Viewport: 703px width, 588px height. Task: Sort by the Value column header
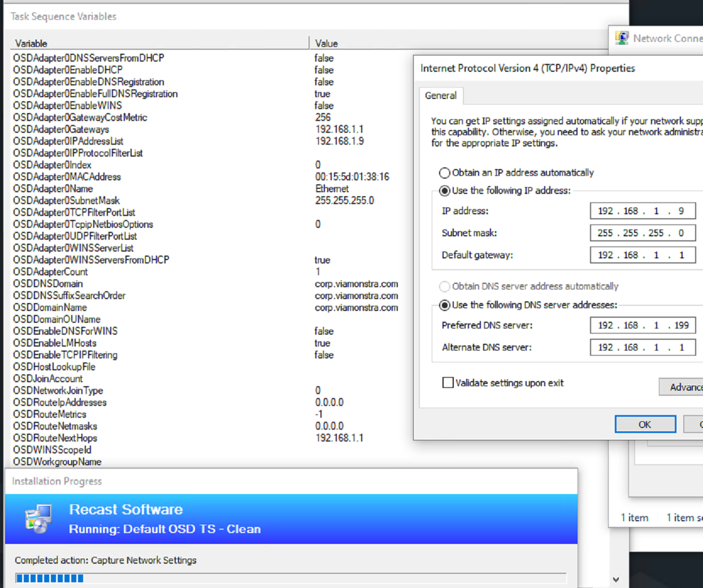(x=327, y=44)
